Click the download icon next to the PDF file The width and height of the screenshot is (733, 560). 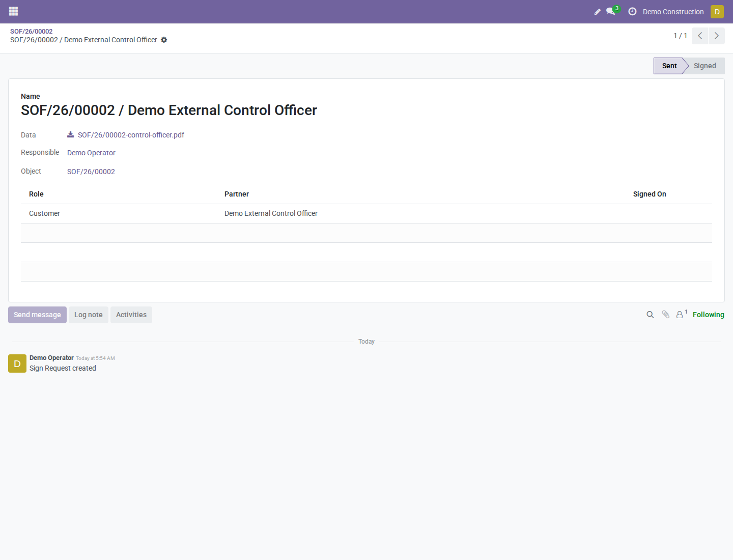[x=71, y=135]
